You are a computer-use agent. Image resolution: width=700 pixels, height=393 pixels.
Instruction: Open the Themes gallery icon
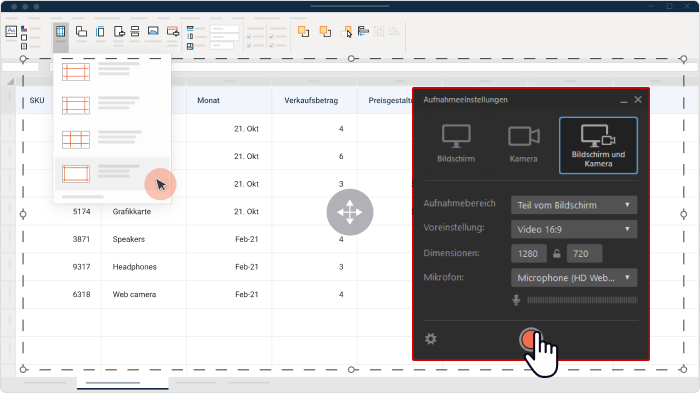[x=11, y=31]
